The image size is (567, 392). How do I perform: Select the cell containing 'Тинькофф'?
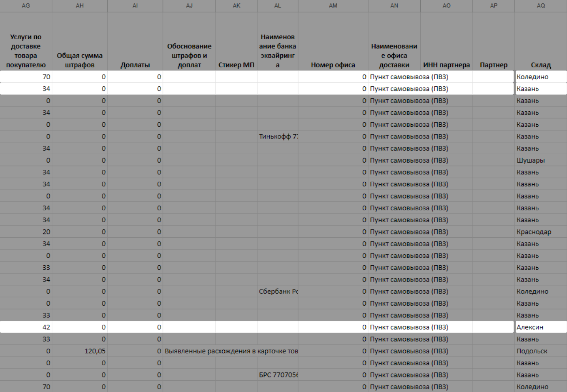(x=278, y=136)
